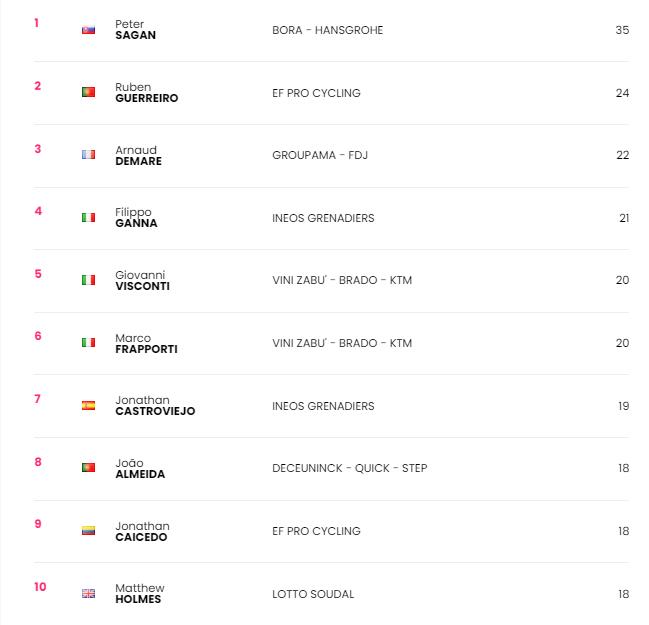Viewport: 649px width, 625px height.
Task: Click Filippo Ganna's INEOS GRENADIERS team
Action: coord(323,218)
